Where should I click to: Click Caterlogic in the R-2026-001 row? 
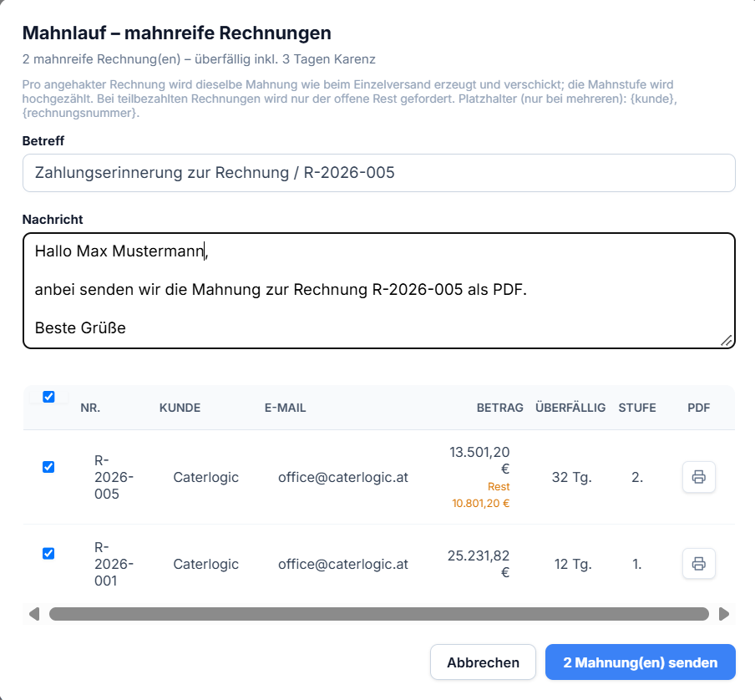(205, 564)
